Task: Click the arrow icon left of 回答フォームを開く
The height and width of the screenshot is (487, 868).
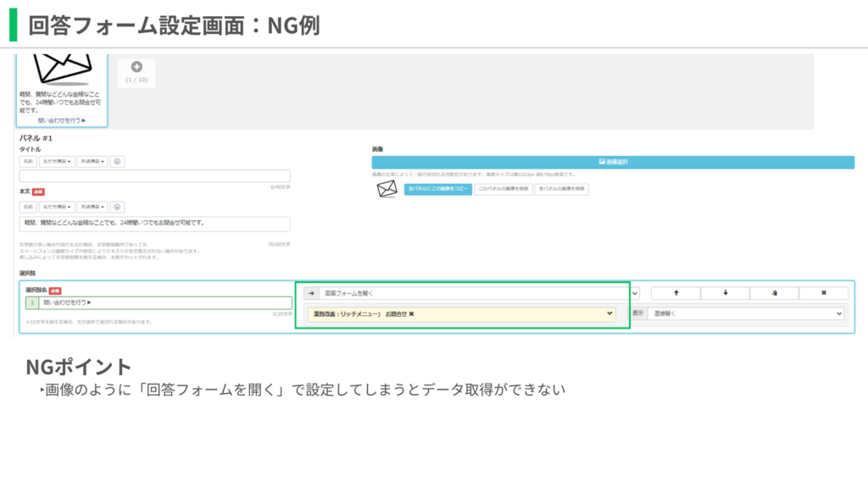Action: [311, 293]
